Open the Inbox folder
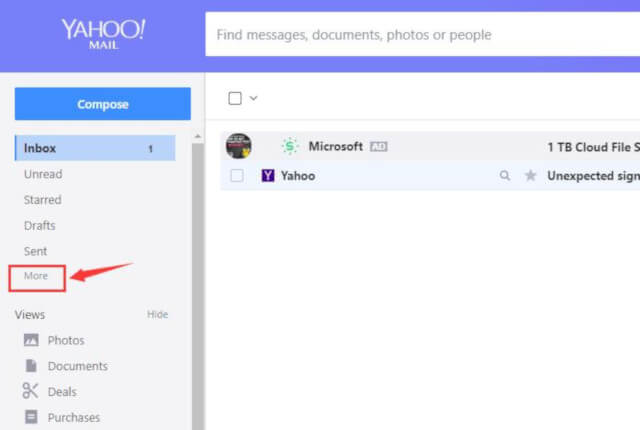The image size is (640, 430). [x=95, y=148]
